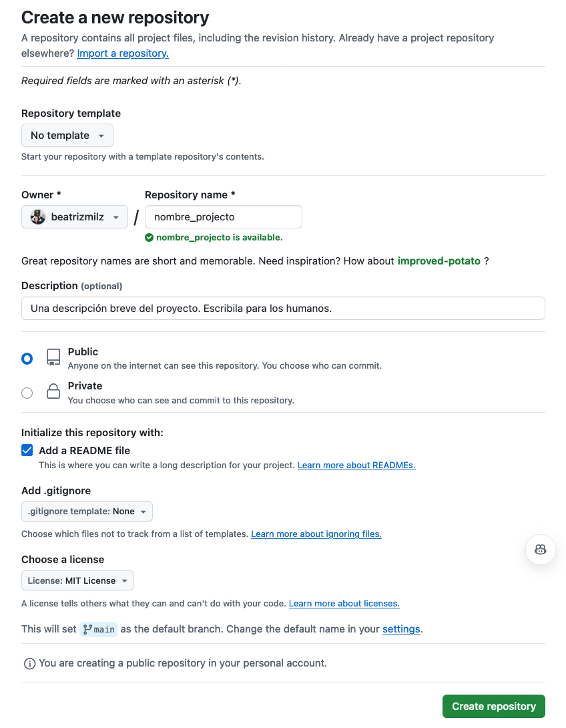
Task: Click the green availability checkmark icon
Action: click(150, 237)
